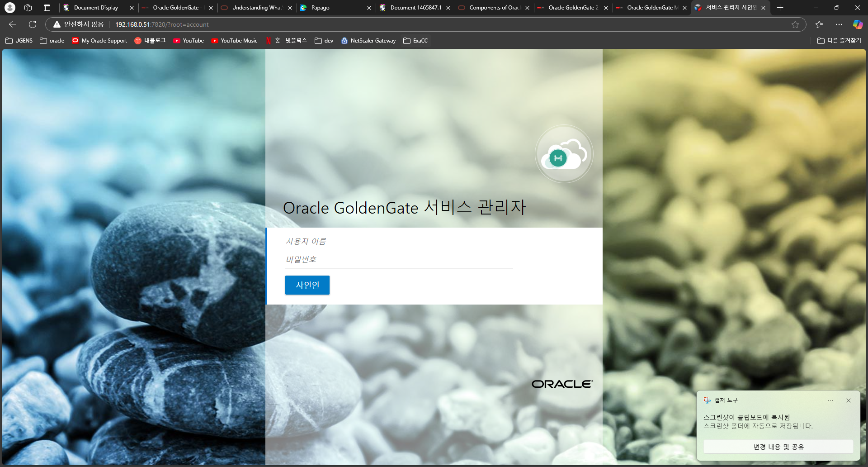The image size is (868, 467).
Task: Open the 내블로그 bookmark
Action: (x=150, y=41)
